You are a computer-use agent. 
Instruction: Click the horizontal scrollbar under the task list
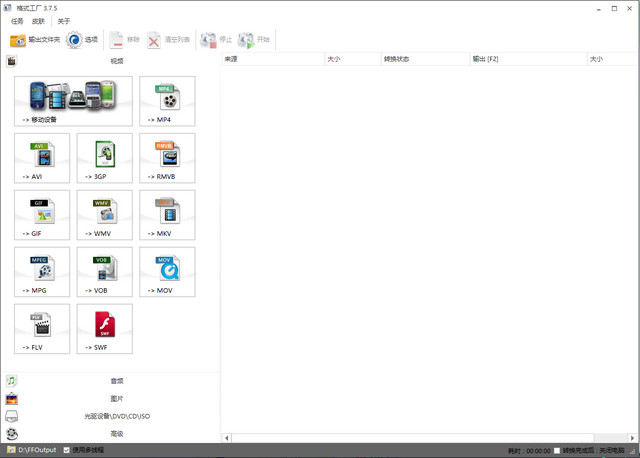click(428, 438)
